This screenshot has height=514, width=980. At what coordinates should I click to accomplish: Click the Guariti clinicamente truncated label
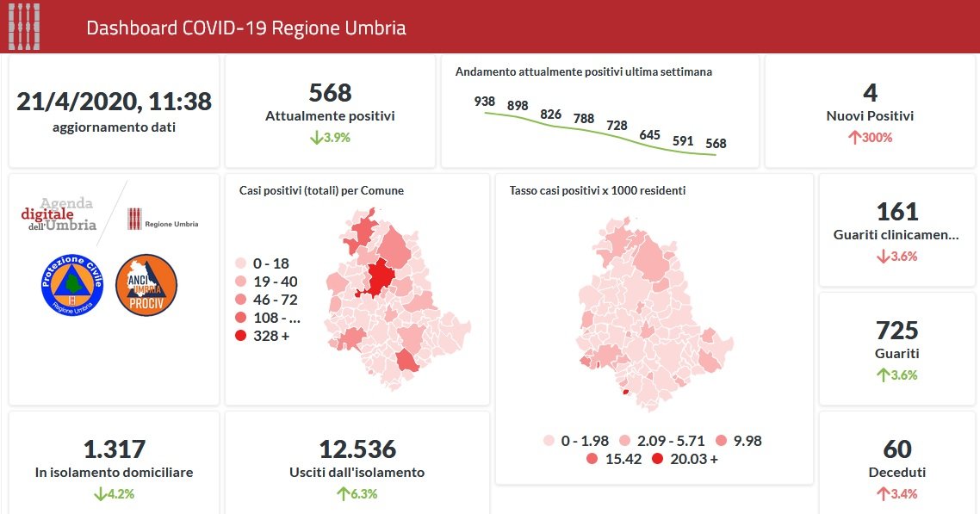896,234
